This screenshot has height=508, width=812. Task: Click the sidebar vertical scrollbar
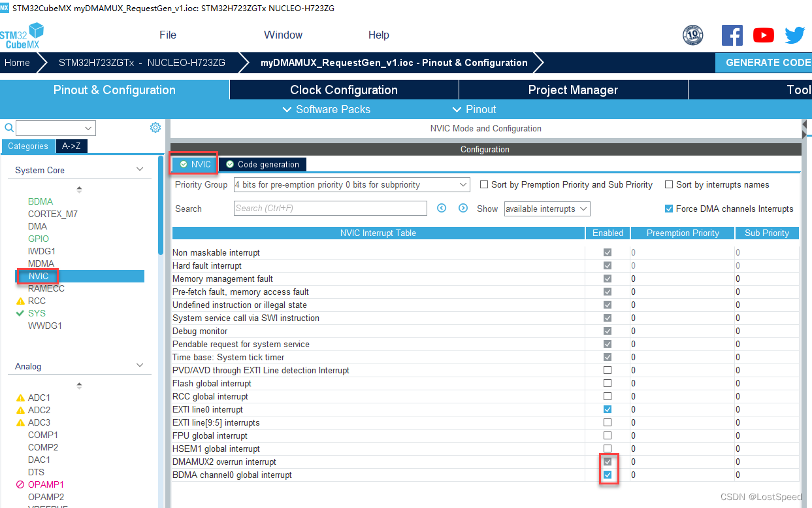(x=161, y=205)
